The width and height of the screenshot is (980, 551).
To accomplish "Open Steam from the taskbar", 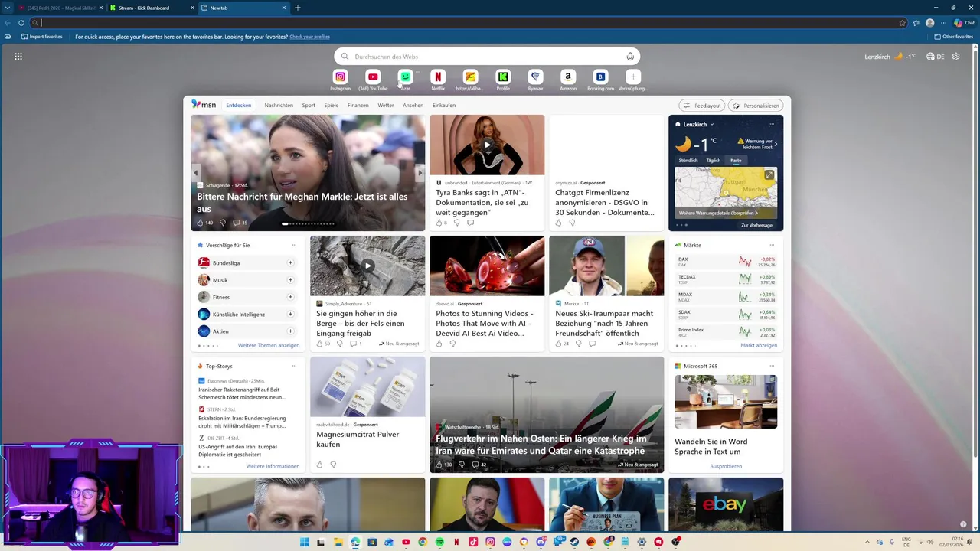I will (x=574, y=542).
